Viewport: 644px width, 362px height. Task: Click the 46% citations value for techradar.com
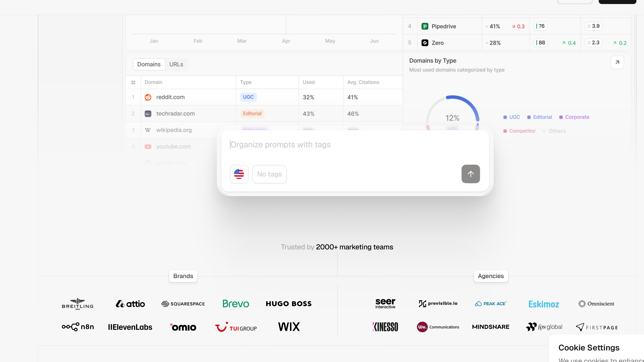[x=353, y=114]
